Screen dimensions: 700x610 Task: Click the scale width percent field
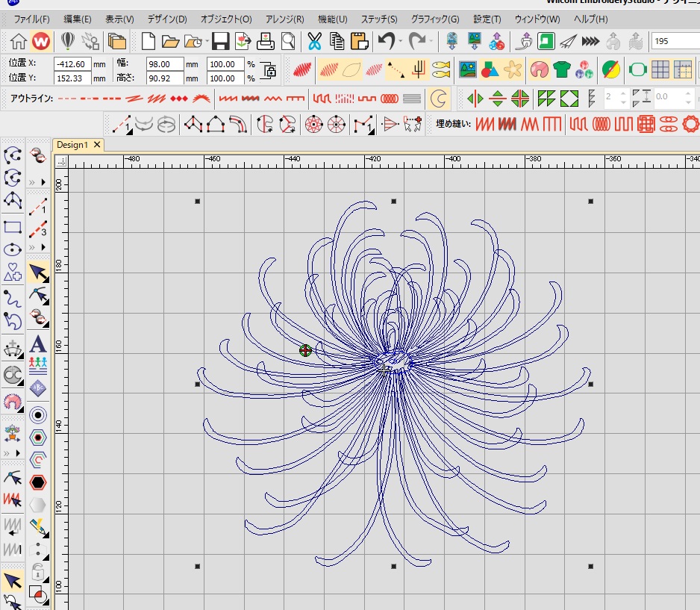[225, 64]
